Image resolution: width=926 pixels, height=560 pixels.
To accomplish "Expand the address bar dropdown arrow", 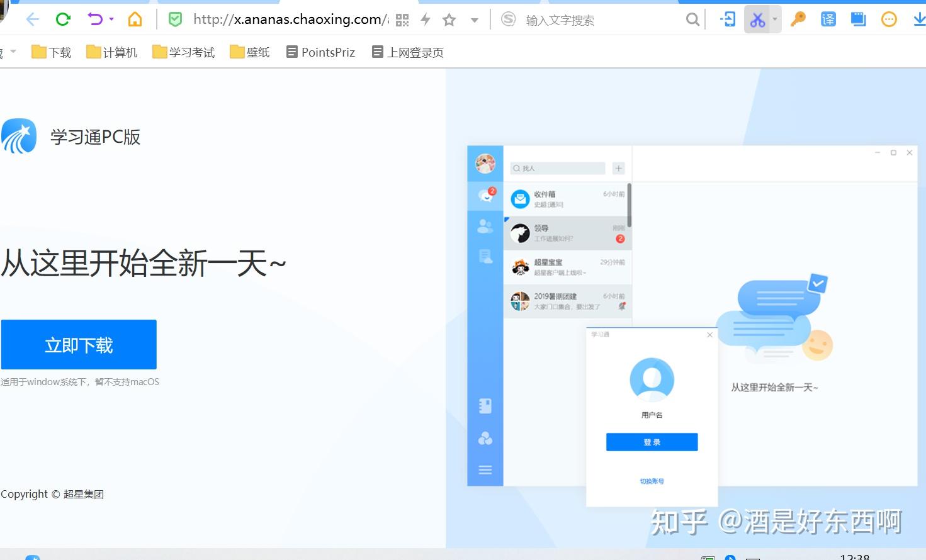I will point(475,20).
